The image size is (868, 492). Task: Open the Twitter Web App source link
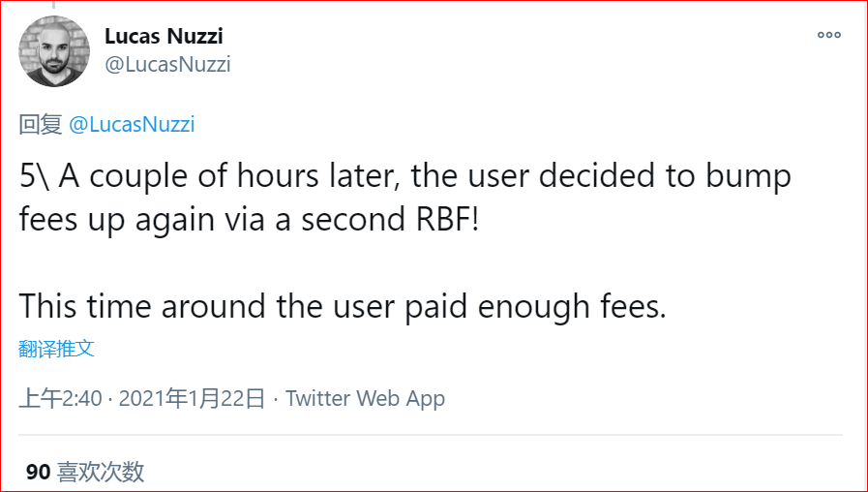[365, 398]
